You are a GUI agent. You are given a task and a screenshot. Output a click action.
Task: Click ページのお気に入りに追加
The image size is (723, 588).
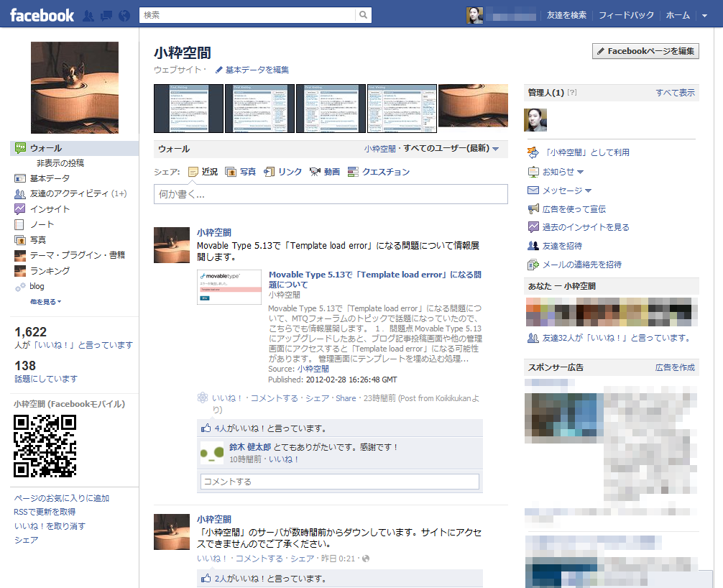pyautogui.click(x=62, y=498)
